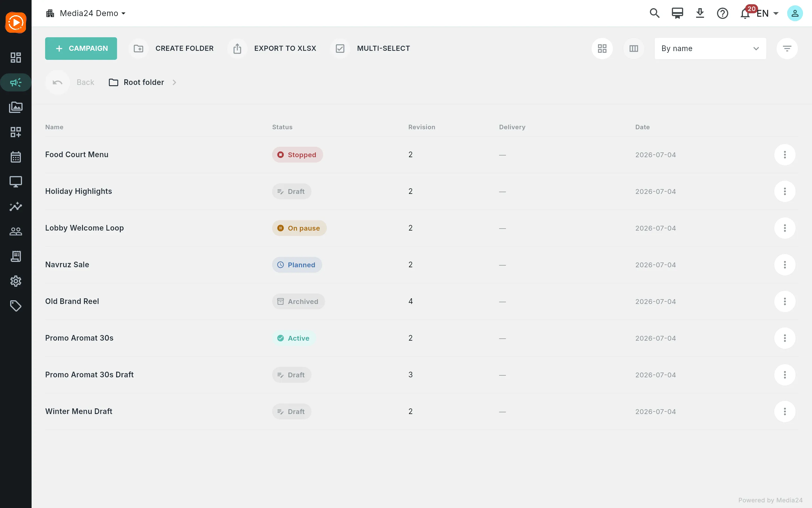Click the Root folder breadcrumb
This screenshot has width=812, height=508.
136,82
